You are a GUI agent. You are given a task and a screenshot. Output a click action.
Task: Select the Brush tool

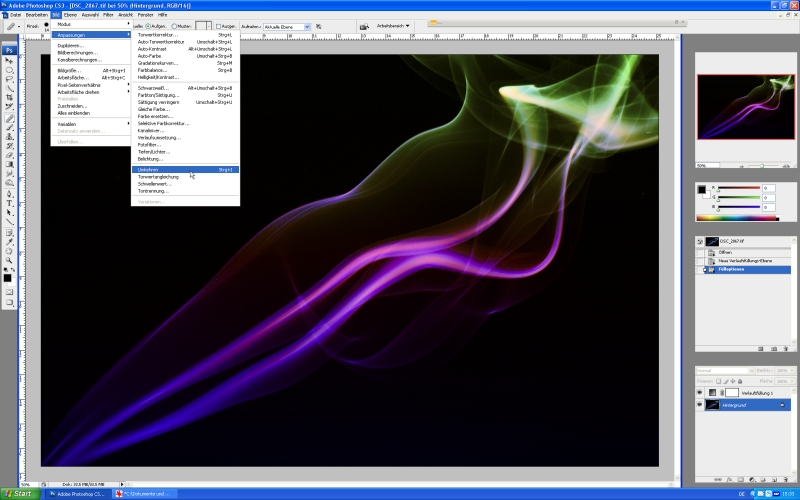click(9, 127)
